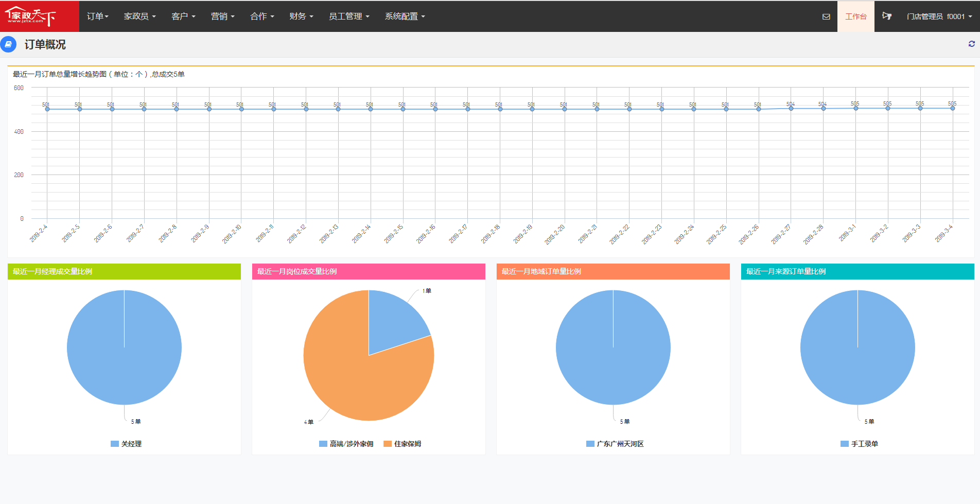Click the pointing hand icon in navbar

click(887, 16)
